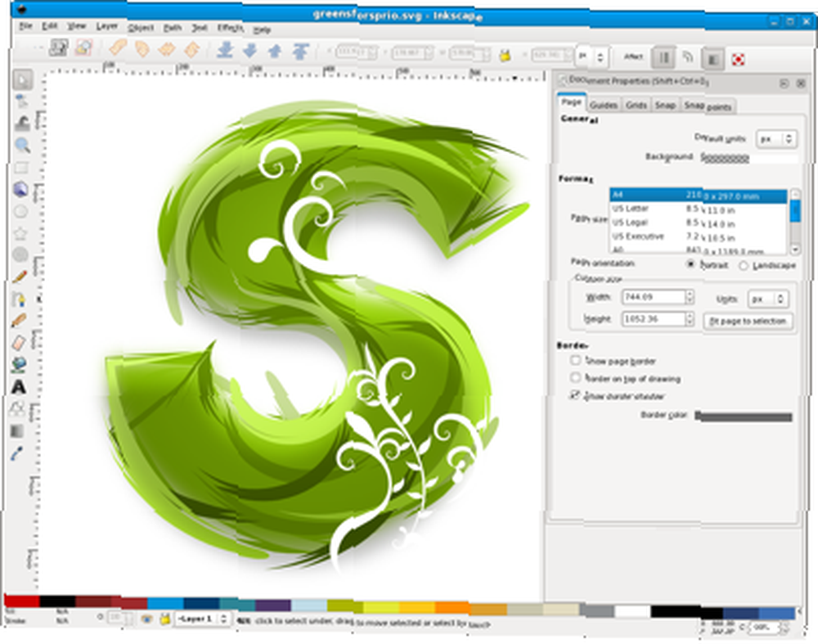Screen dimensions: 818x644
Task: Pick orange swatch in palette
Action: click(452, 607)
